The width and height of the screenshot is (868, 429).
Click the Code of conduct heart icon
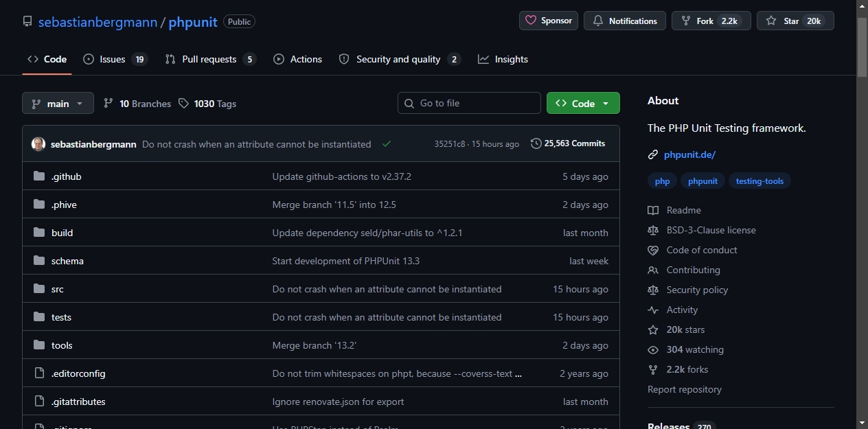(x=653, y=251)
